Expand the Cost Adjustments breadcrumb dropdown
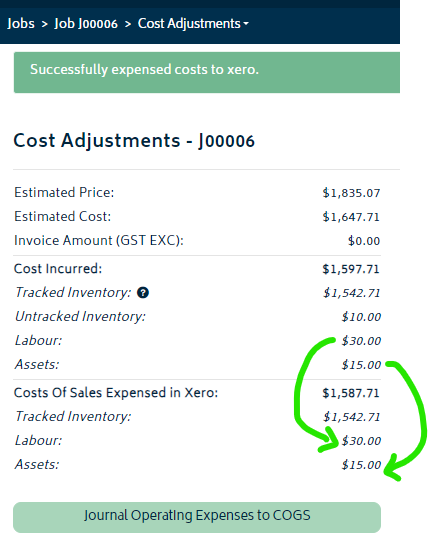The height and width of the screenshot is (547, 428). (193, 24)
